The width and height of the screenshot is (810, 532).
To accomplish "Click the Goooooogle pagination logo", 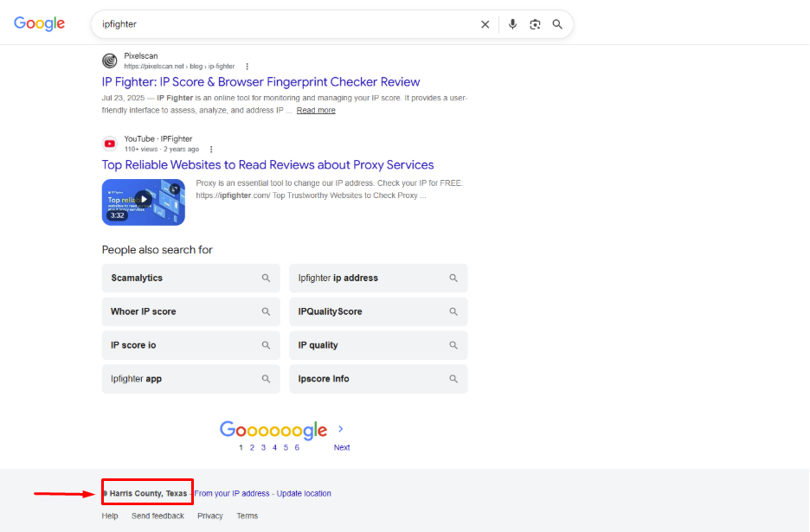I will (273, 430).
